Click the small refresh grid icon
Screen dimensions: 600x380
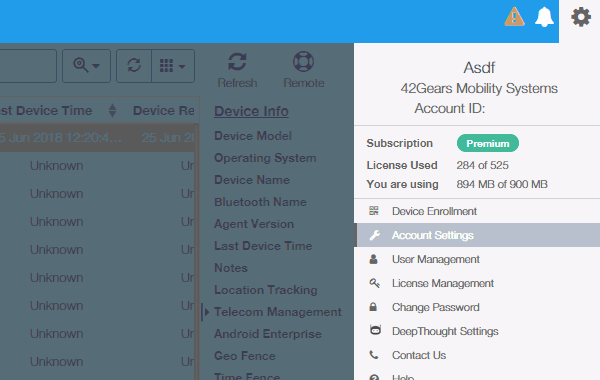tap(134, 65)
